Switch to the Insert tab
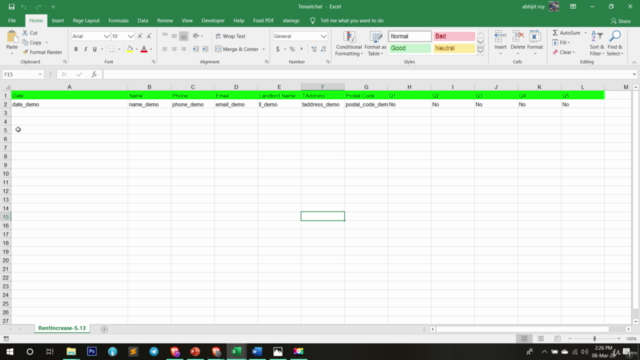This screenshot has height=360, width=640. (x=58, y=20)
